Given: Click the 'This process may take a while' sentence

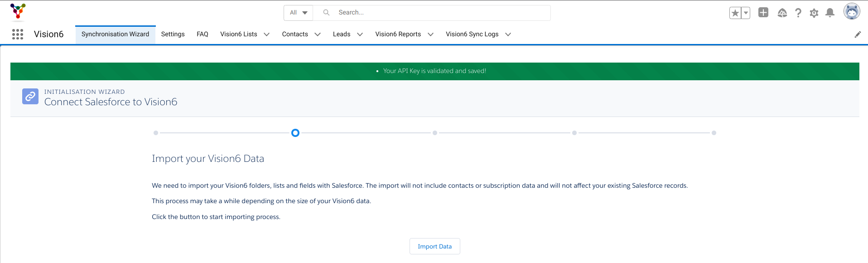Looking at the screenshot, I should [x=261, y=201].
